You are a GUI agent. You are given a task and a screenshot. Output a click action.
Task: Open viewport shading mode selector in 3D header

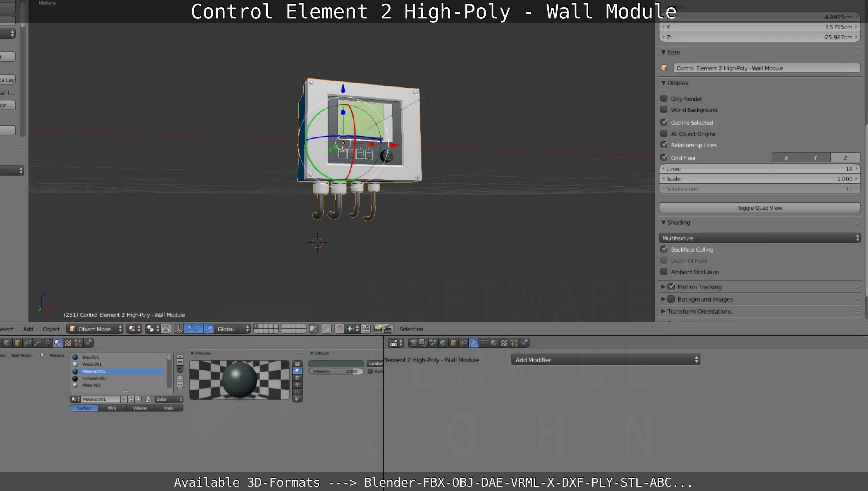tap(135, 329)
